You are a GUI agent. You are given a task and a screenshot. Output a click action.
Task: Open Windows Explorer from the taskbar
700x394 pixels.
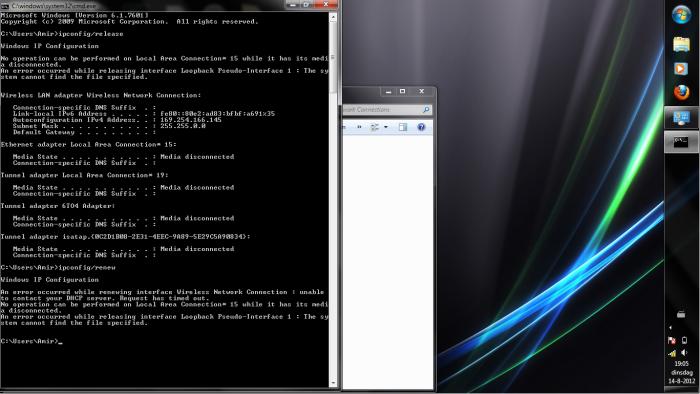tap(681, 44)
